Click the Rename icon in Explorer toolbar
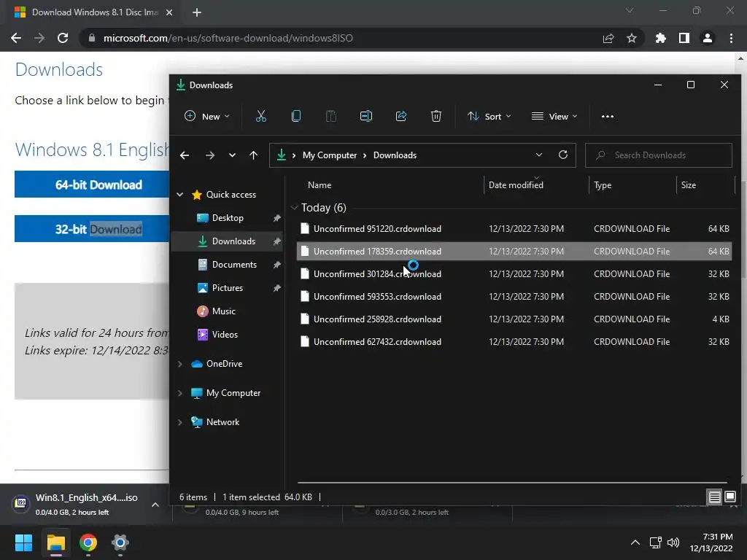 click(366, 116)
